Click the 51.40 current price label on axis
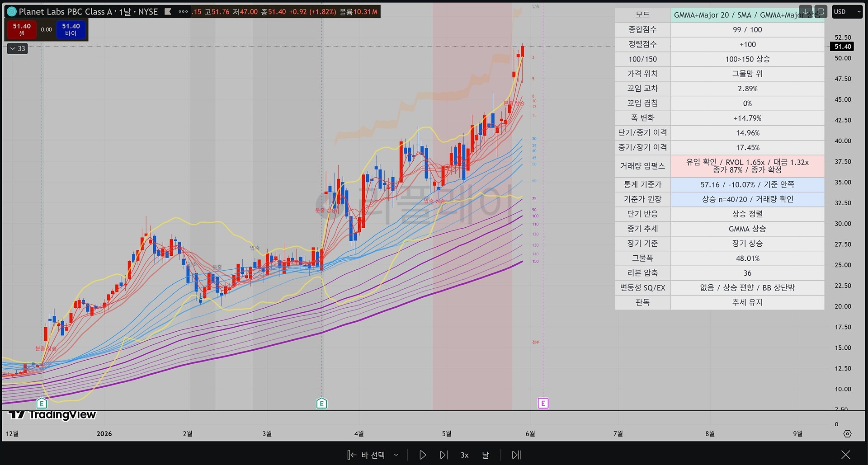The image size is (868, 465). (x=843, y=47)
